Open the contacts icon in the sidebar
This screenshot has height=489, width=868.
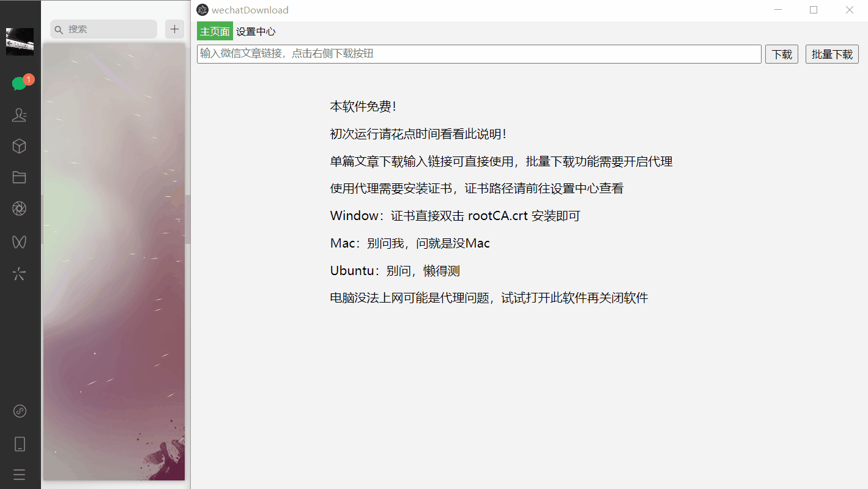click(20, 114)
